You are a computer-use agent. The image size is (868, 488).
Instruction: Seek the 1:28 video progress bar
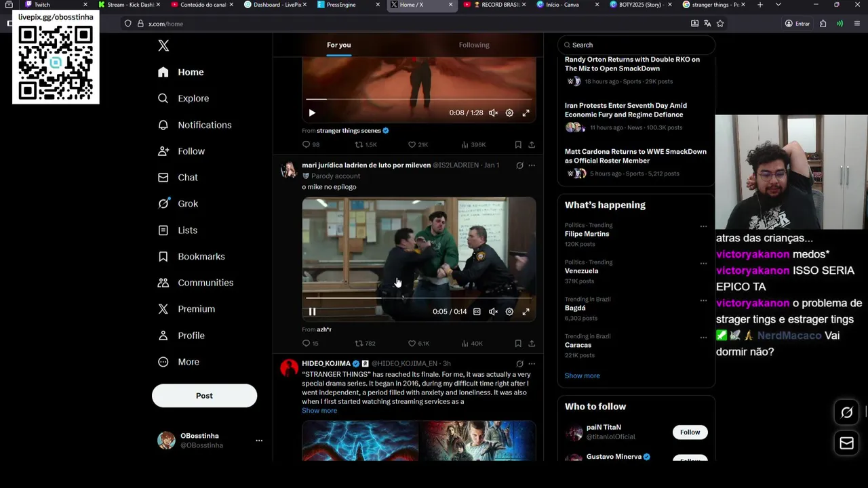(x=419, y=99)
